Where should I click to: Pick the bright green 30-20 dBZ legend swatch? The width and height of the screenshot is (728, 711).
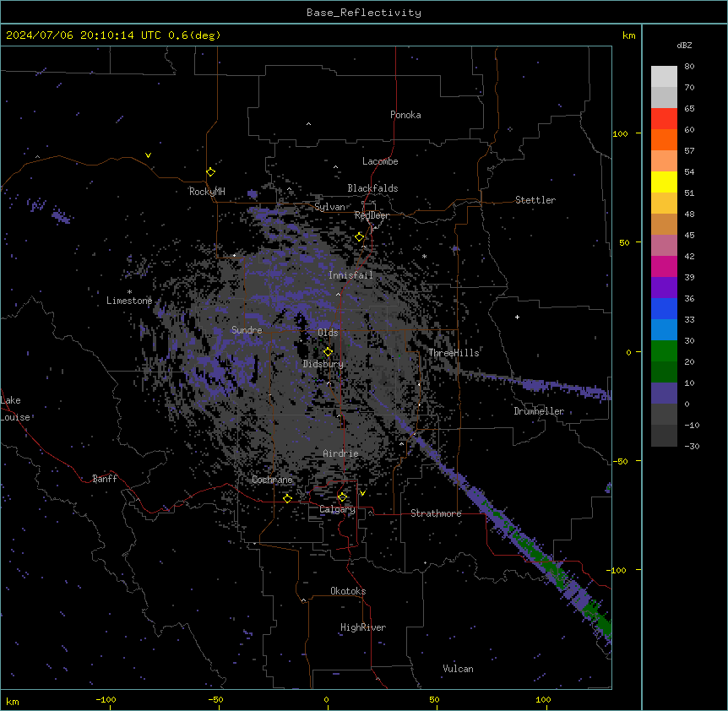[x=664, y=351]
